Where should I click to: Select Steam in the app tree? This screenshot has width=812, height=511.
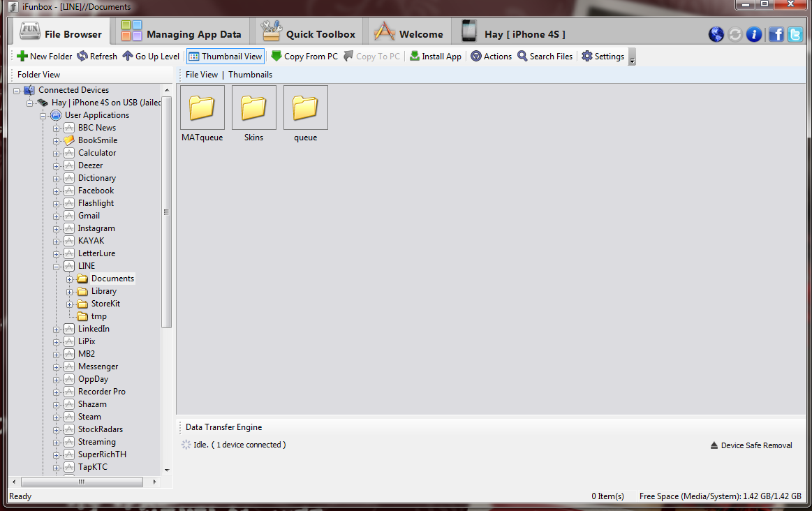pos(89,417)
